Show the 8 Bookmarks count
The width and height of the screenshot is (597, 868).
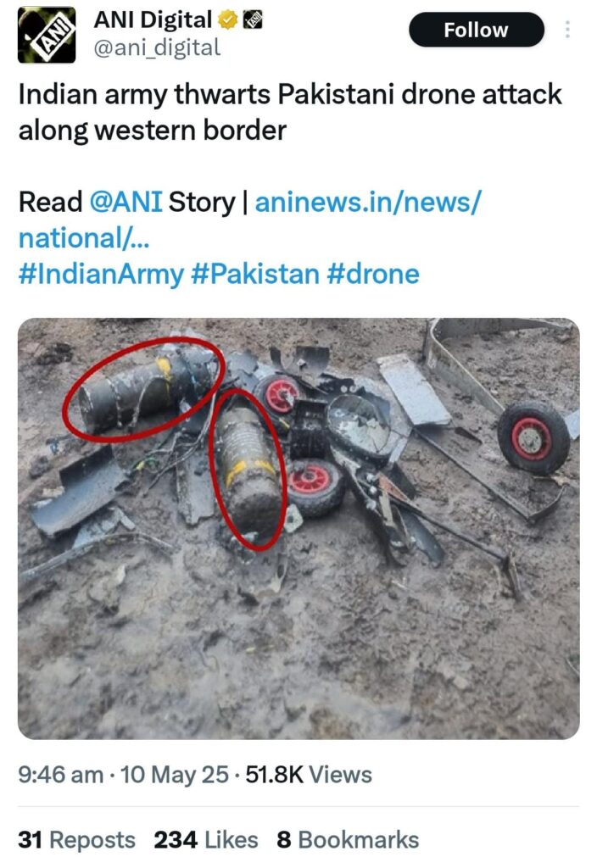348,840
